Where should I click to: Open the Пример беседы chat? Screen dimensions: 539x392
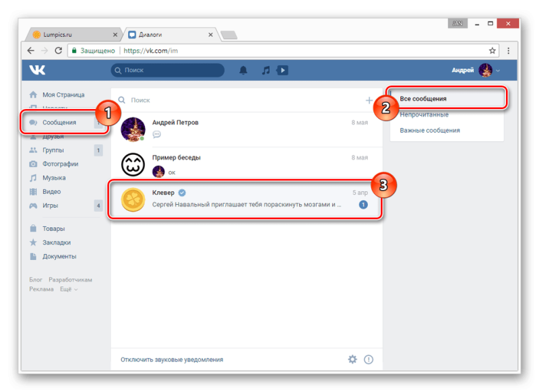click(x=246, y=164)
